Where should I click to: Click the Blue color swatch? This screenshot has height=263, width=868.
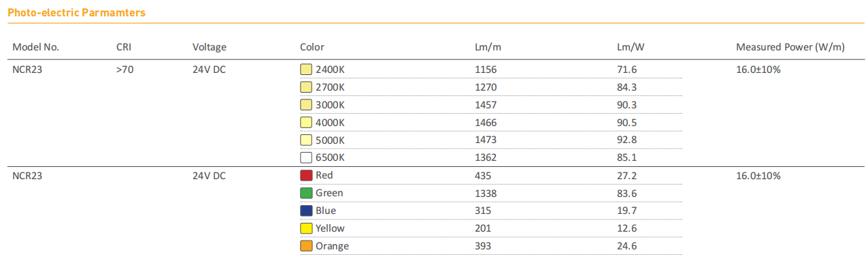click(306, 211)
